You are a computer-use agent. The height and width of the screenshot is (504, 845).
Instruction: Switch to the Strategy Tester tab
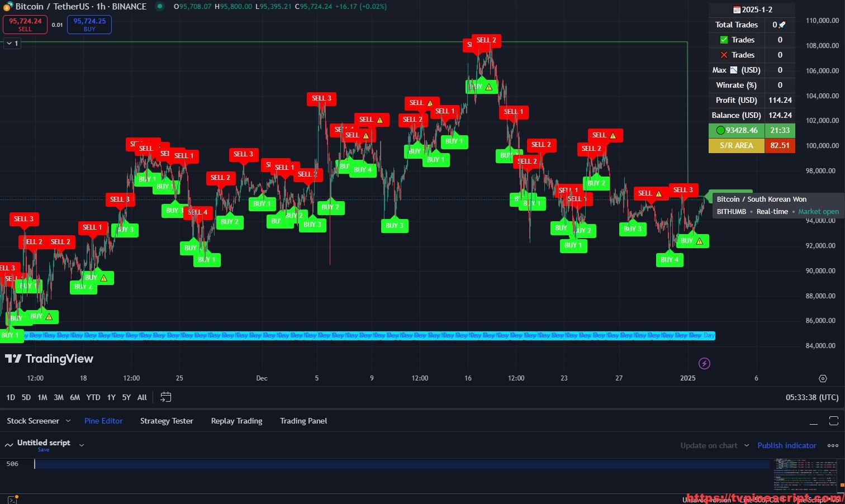(167, 421)
